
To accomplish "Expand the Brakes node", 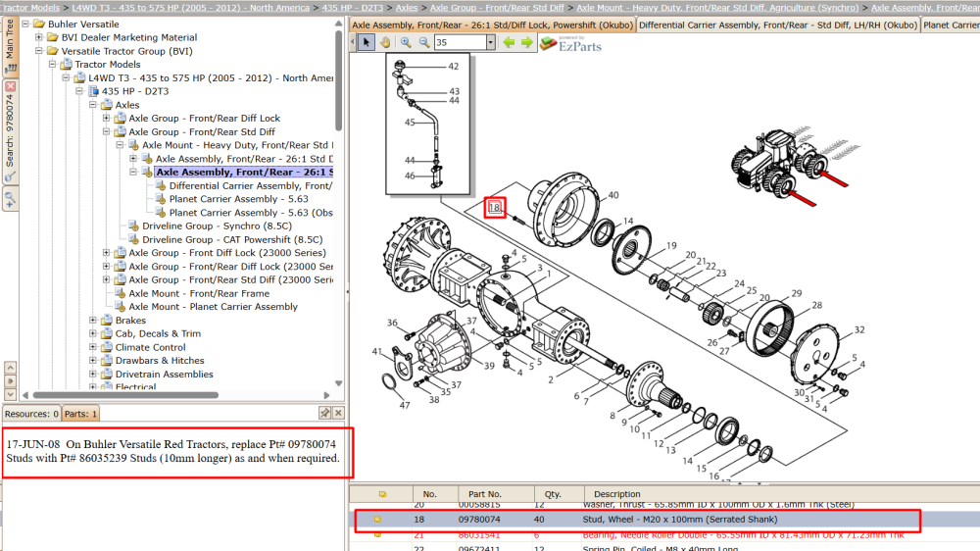I will [x=92, y=321].
